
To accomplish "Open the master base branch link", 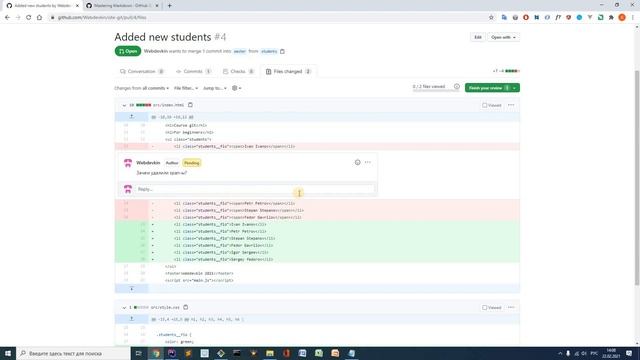I will 240,51.
